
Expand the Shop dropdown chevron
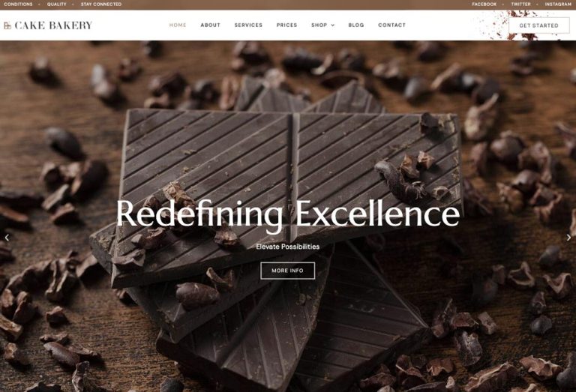coord(333,25)
